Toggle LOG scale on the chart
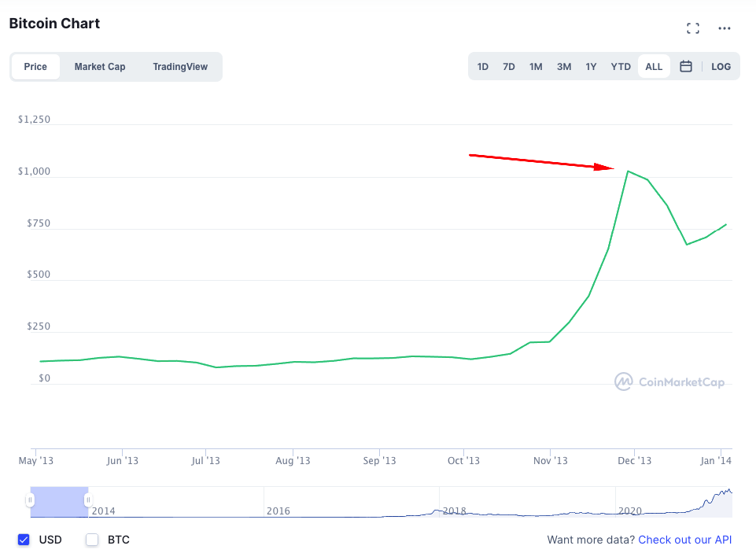756x553 pixels. [x=721, y=67]
